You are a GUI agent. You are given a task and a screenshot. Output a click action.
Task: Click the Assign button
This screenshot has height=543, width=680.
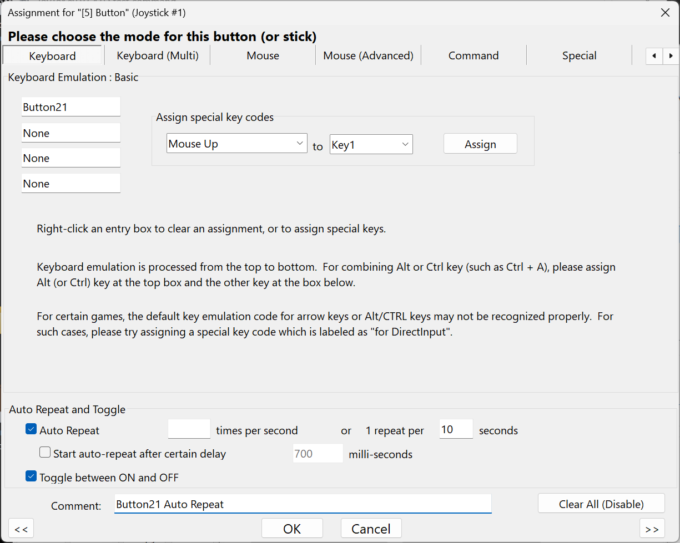click(x=480, y=144)
